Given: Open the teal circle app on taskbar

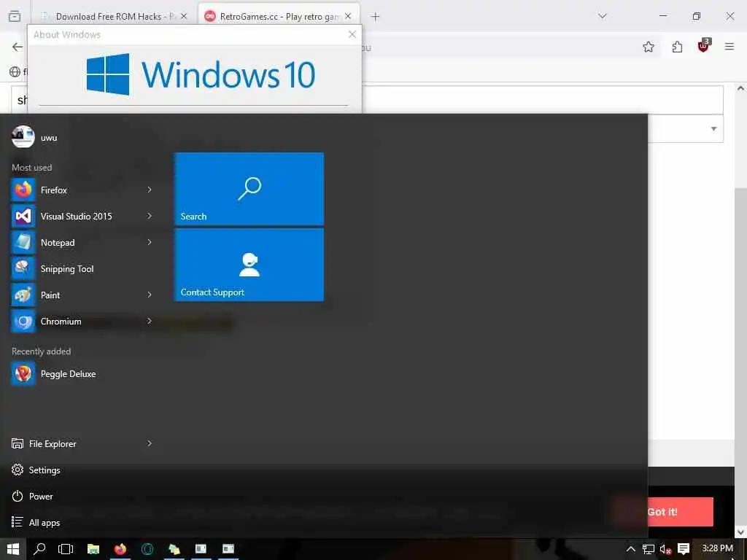Looking at the screenshot, I should tap(147, 549).
